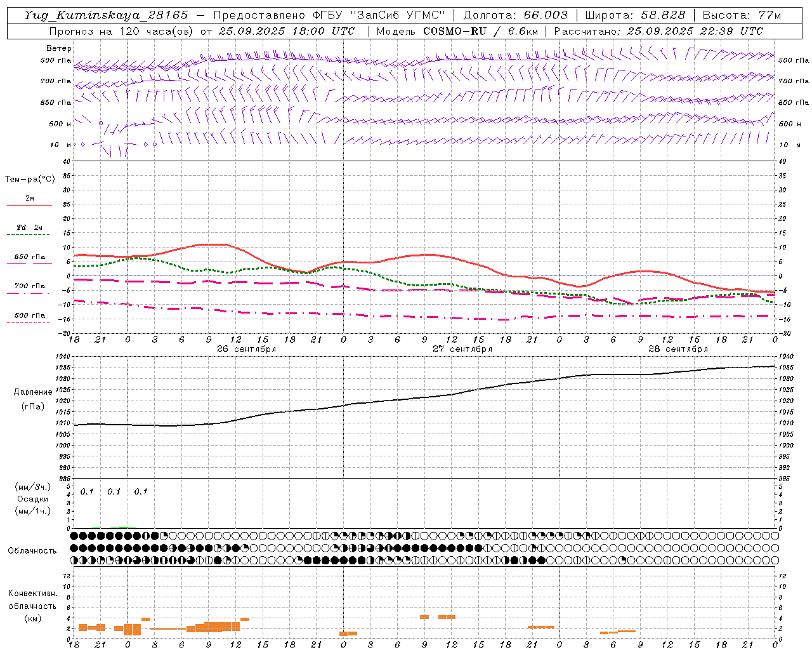Click the 'Модель COSMO-RU / 6.6км' text
The height and width of the screenshot is (650, 812).
pyautogui.click(x=457, y=31)
